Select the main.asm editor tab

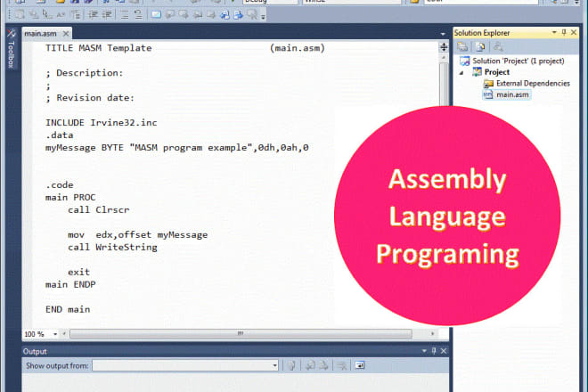point(40,34)
